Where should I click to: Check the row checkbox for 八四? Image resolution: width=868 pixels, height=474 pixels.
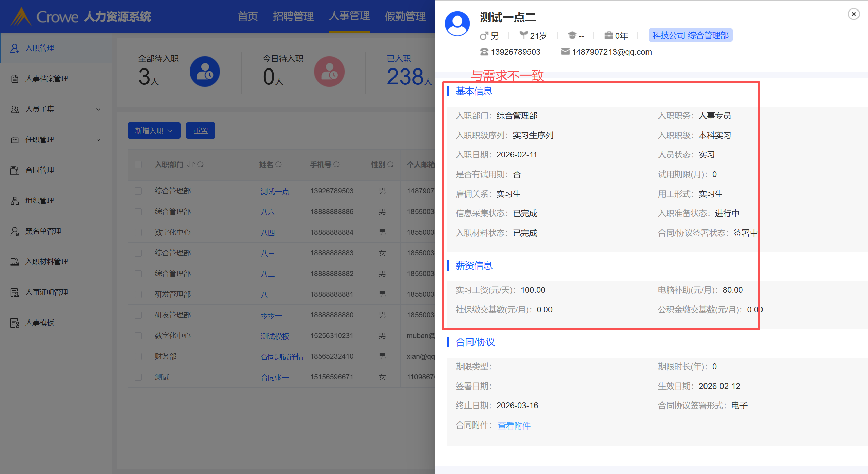point(138,233)
